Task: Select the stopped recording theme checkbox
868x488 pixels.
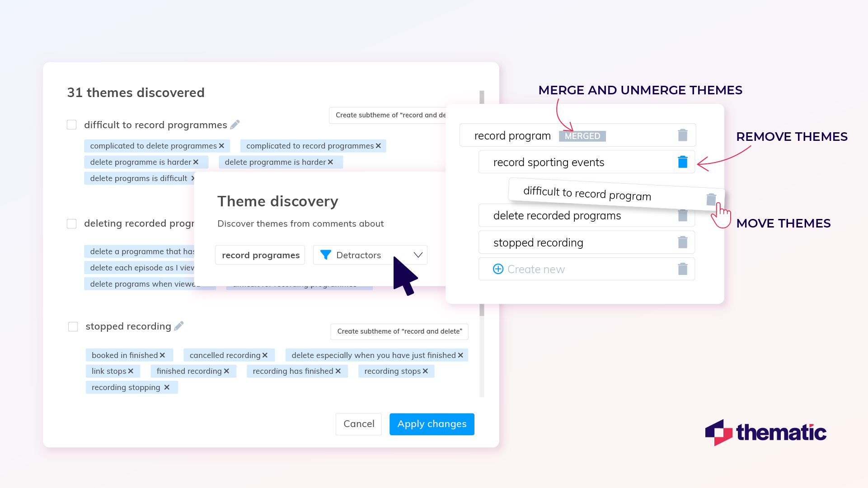Action: click(73, 326)
